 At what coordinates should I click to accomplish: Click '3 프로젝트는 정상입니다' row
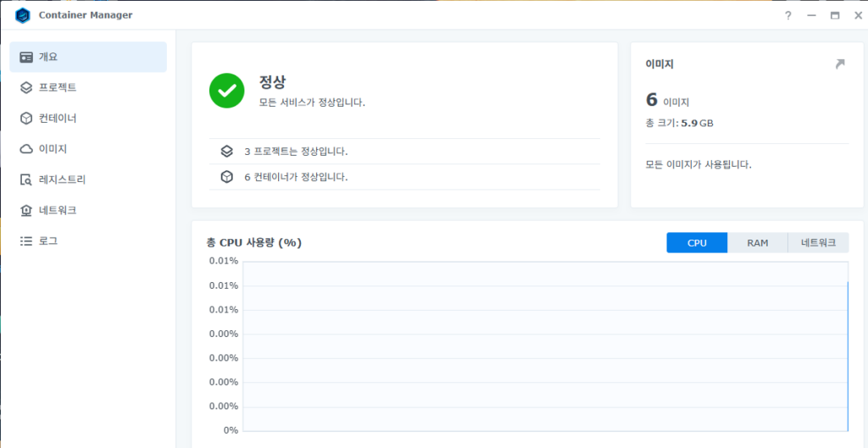(x=296, y=152)
